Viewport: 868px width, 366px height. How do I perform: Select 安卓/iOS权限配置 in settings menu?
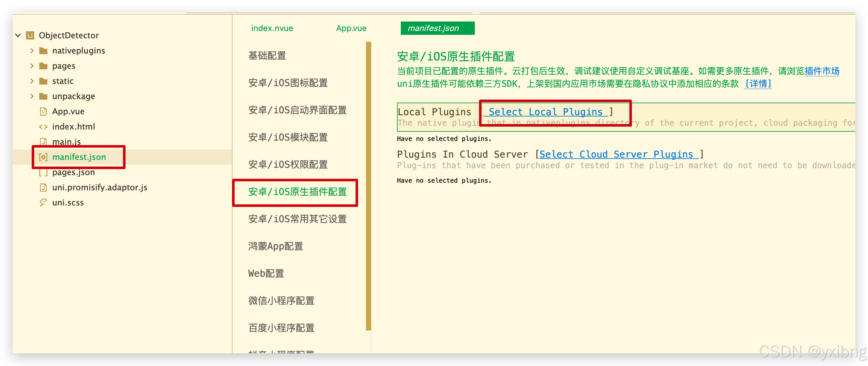288,165
